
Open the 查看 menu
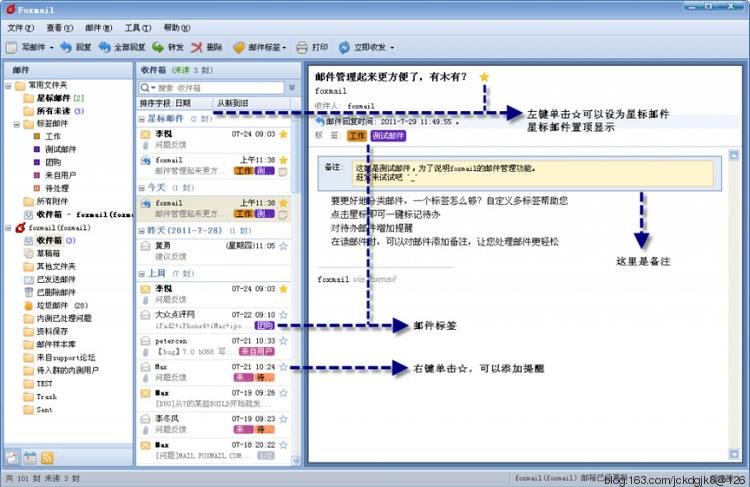coord(60,28)
